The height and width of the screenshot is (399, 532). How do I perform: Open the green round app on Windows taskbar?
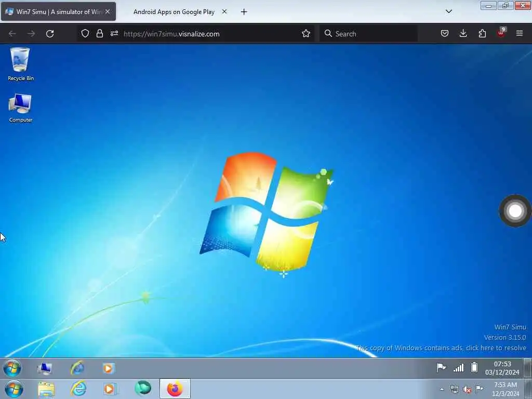pos(143,388)
